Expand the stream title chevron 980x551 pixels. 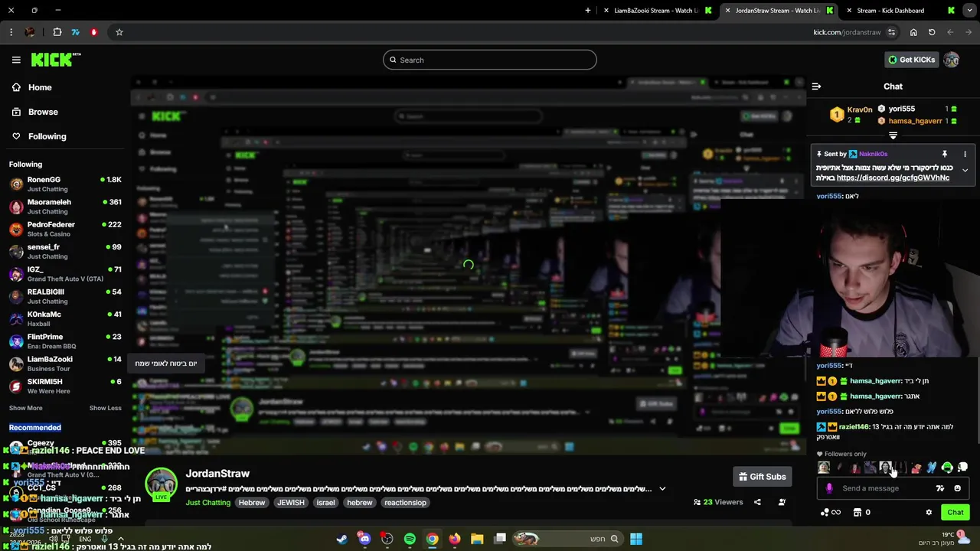pyautogui.click(x=662, y=489)
